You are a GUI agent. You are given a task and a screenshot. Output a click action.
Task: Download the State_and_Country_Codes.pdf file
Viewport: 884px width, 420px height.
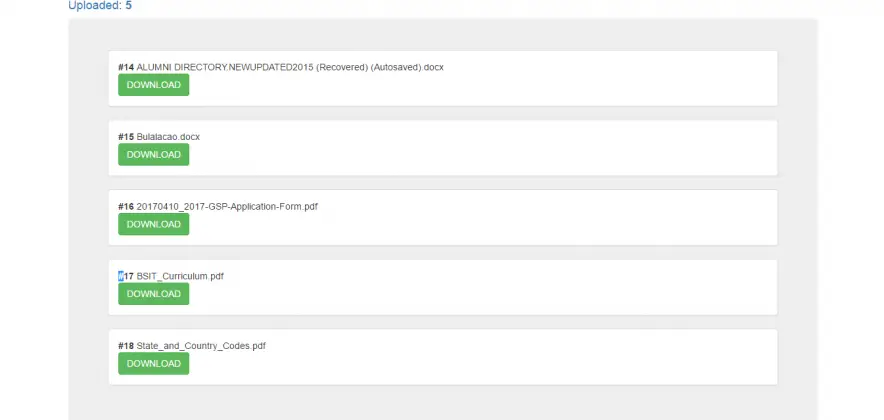tap(153, 364)
